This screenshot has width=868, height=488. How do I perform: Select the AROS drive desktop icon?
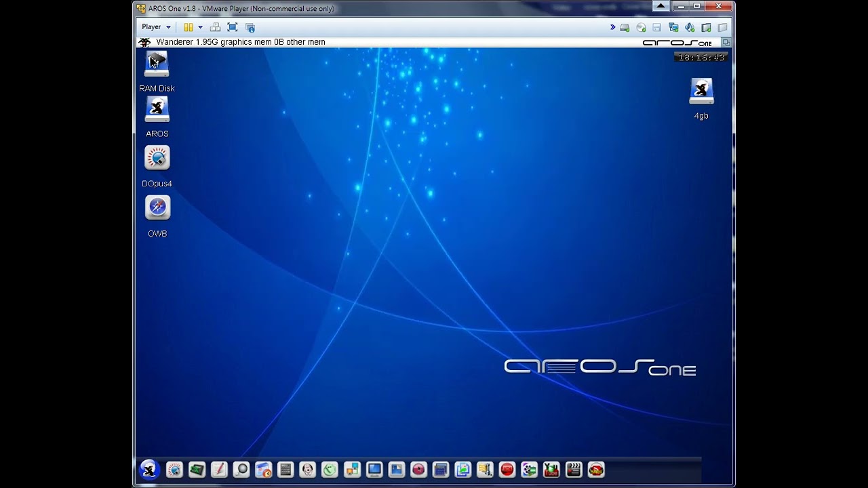(157, 110)
